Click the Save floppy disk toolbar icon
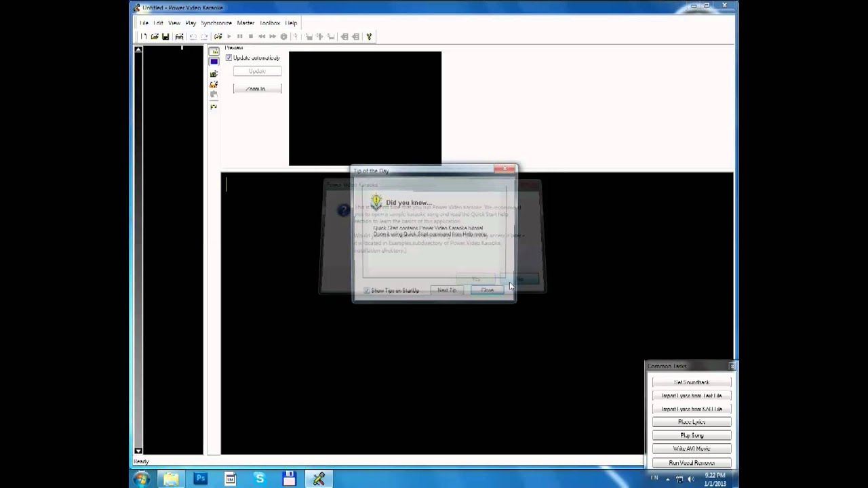Screen dimensions: 868x488 (x=165, y=37)
